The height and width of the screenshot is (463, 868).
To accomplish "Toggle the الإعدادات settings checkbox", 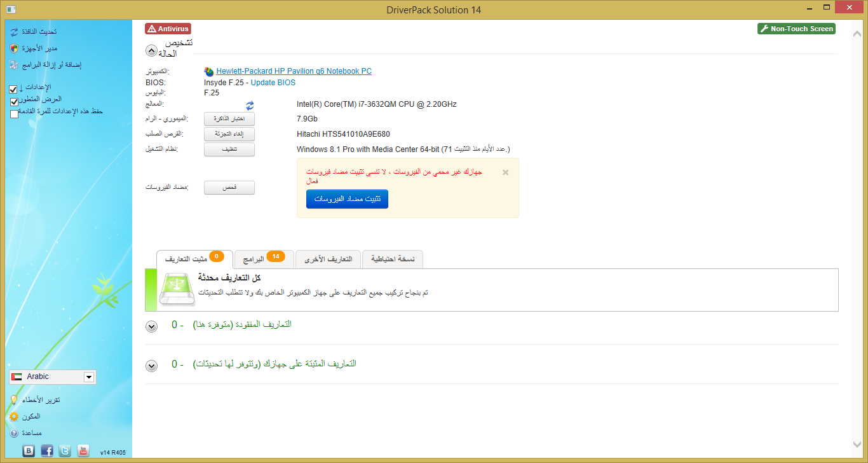I will click(x=14, y=90).
